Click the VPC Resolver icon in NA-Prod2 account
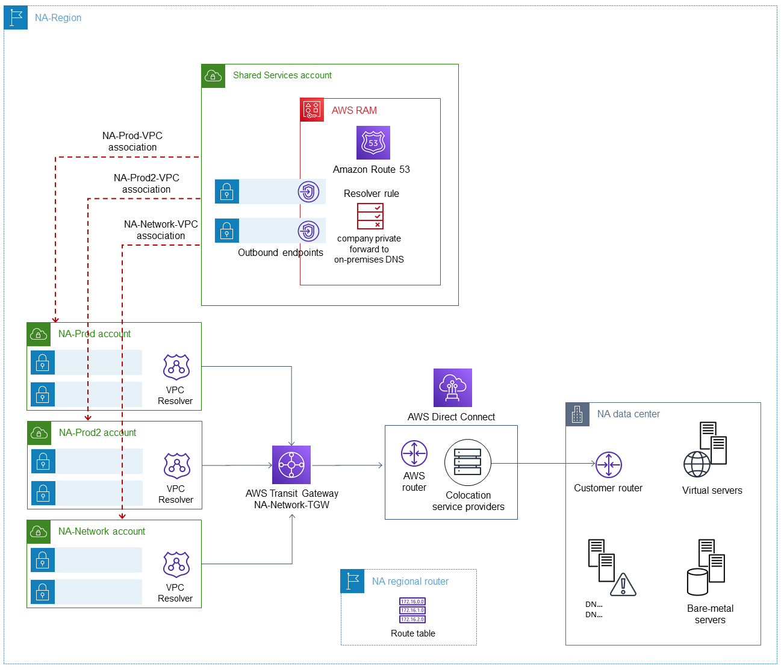This screenshot has width=784, height=672. [x=177, y=466]
